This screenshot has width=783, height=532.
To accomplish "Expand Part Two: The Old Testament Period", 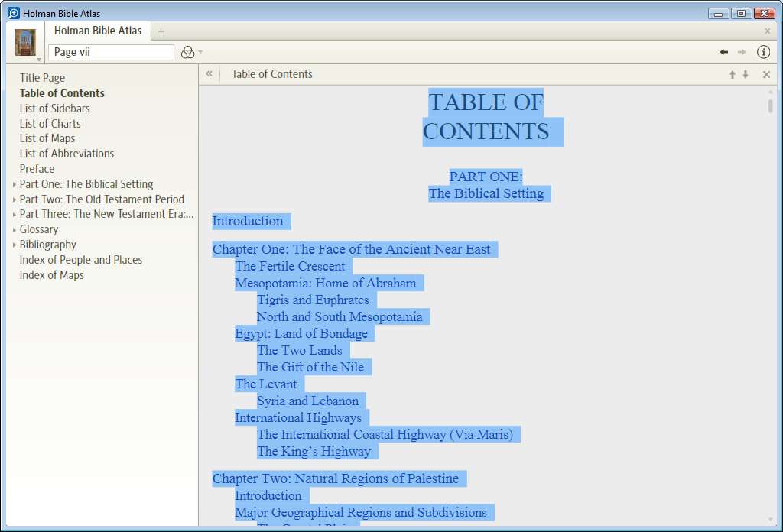I will (x=14, y=199).
